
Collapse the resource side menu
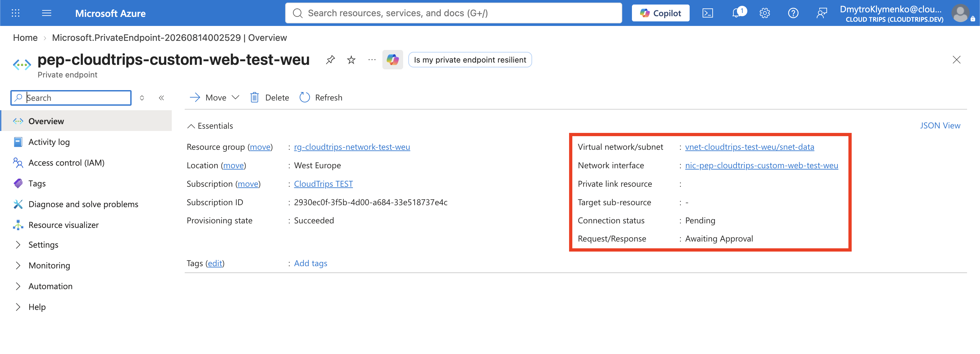[x=161, y=98]
